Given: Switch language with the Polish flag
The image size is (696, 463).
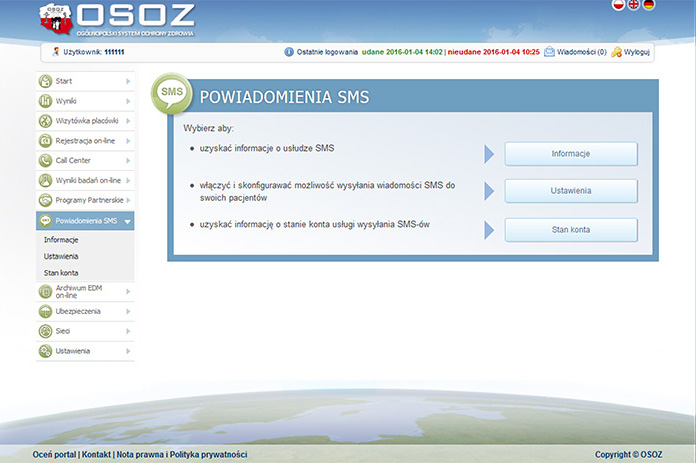Looking at the screenshot, I should [x=618, y=4].
